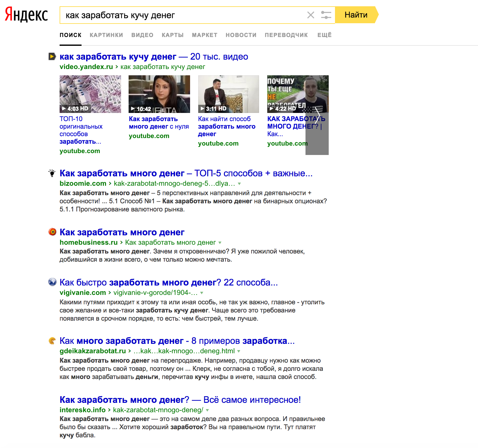Switch to the Видео tab
Screen dimensions: 478x448
(142, 35)
